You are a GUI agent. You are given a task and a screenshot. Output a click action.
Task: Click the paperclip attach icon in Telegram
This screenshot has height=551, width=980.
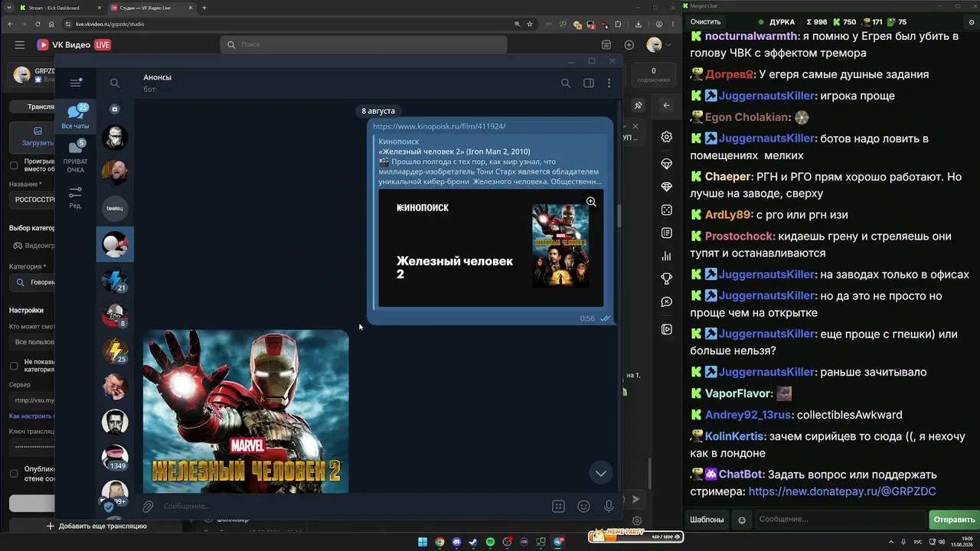click(x=148, y=506)
